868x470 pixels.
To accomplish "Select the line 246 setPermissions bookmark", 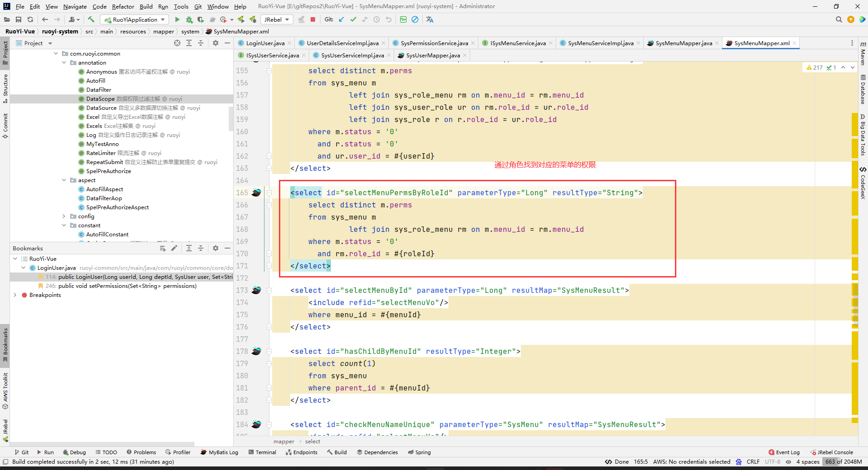I will pos(121,286).
